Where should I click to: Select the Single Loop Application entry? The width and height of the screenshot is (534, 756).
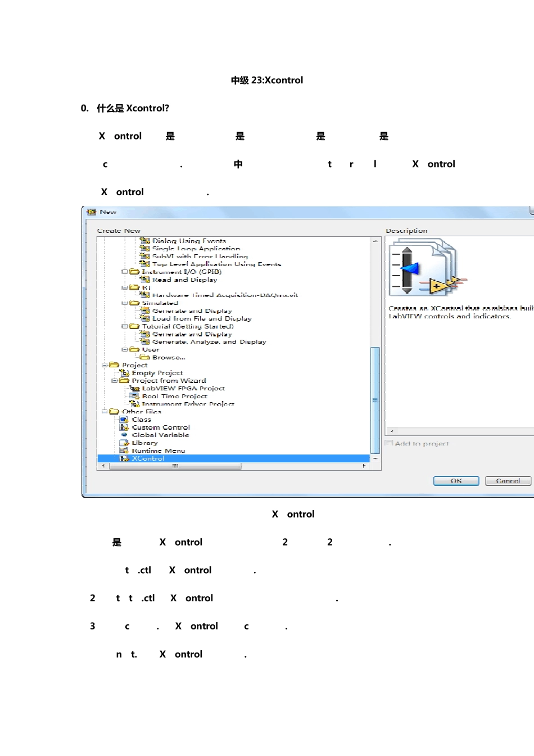pyautogui.click(x=196, y=248)
